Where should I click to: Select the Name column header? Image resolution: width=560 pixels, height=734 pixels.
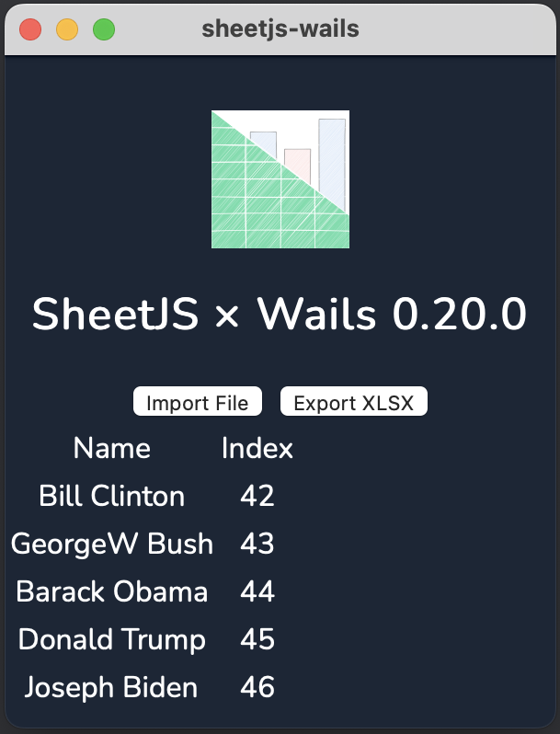[111, 448]
